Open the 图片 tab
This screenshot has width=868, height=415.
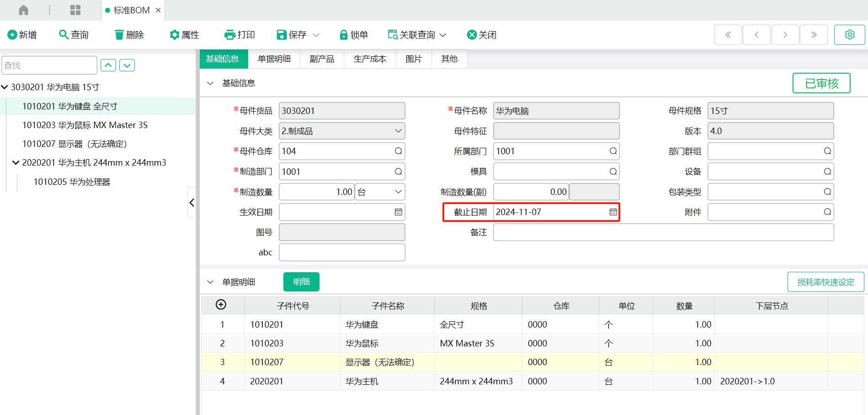tap(414, 59)
